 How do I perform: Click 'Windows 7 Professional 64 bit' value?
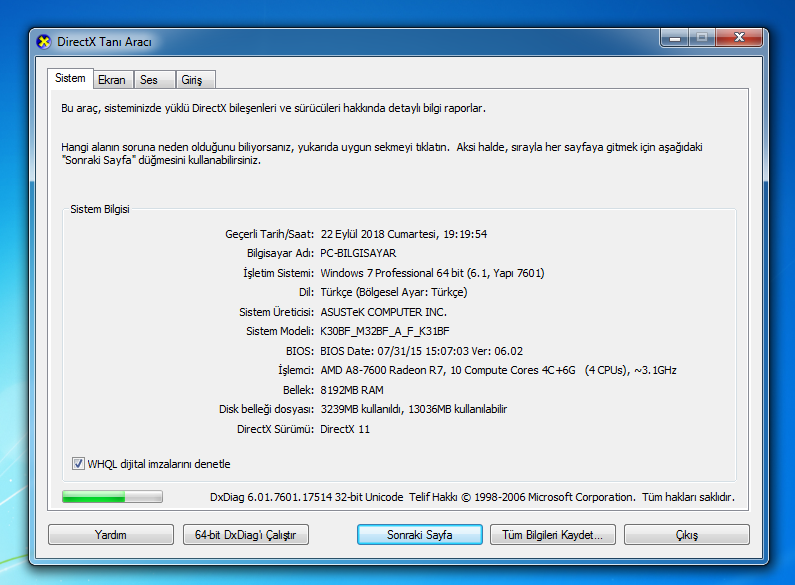tap(392, 273)
